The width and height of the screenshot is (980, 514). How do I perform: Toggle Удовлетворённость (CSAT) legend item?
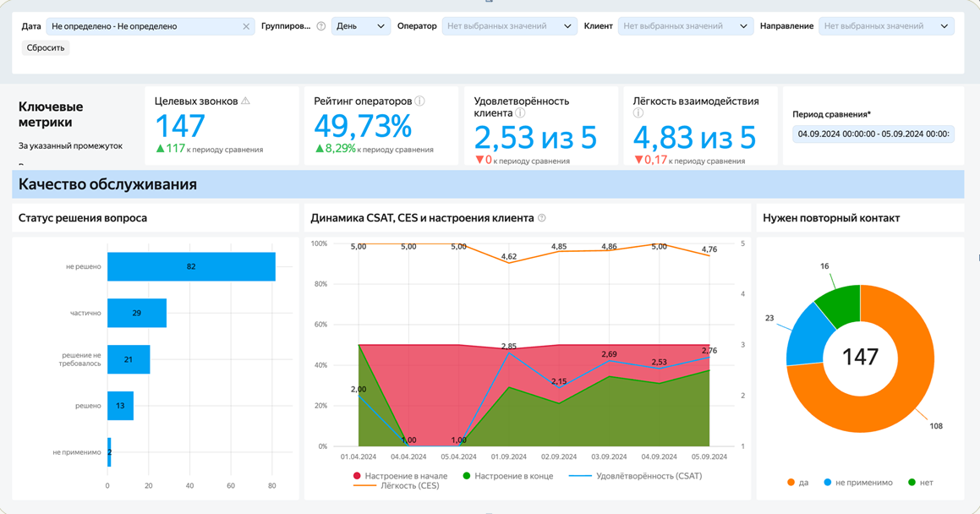click(636, 476)
